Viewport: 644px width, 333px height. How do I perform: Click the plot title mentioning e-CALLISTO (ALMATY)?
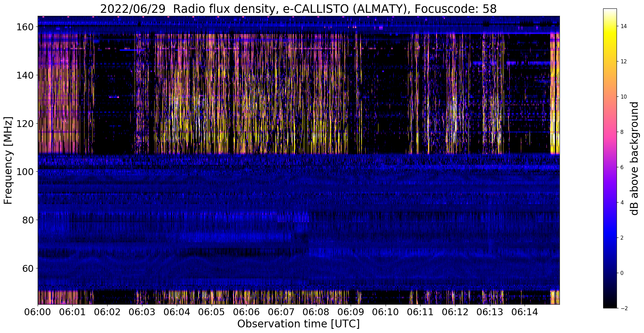pyautogui.click(x=298, y=9)
